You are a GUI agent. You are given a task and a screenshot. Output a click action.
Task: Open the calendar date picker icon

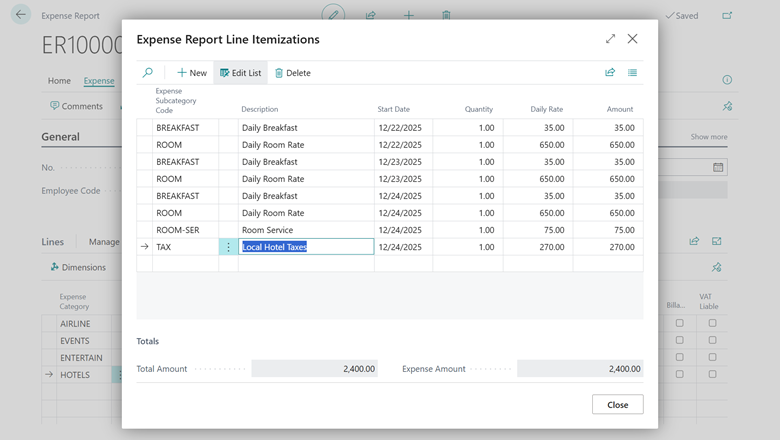[718, 167]
